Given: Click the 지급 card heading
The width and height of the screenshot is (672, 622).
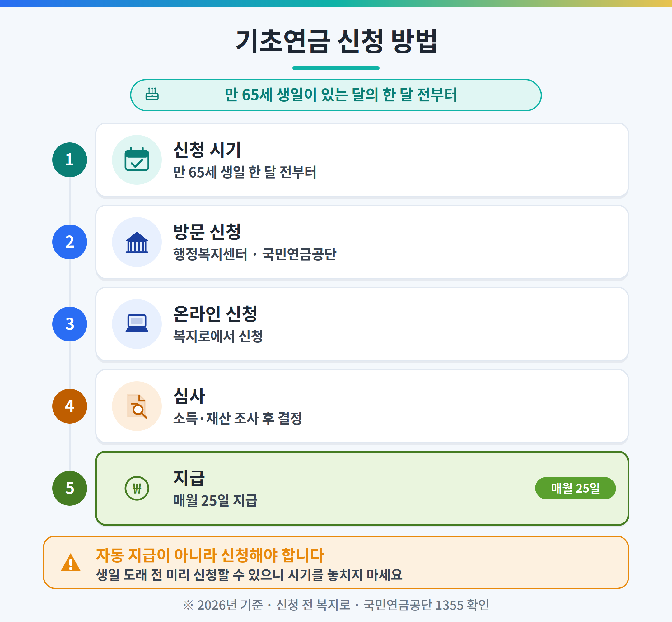Looking at the screenshot, I should (x=189, y=478).
